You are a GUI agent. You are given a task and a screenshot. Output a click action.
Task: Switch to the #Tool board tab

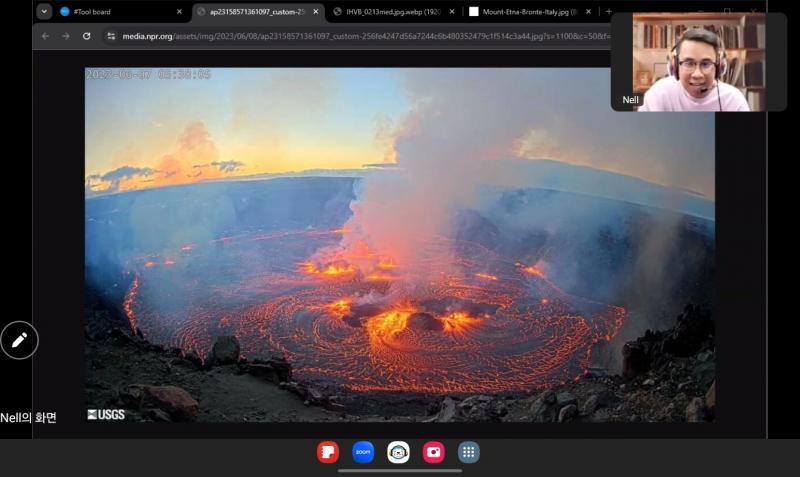[x=115, y=12]
